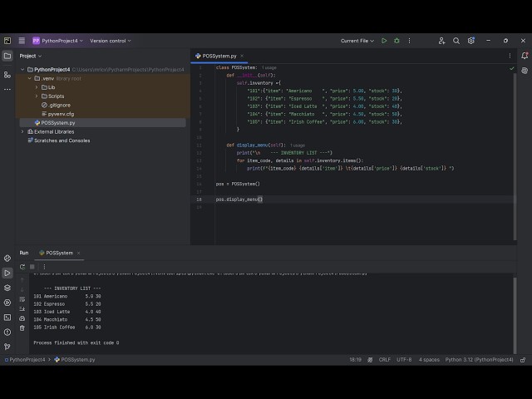
Task: Click the 18:19 caret position in status bar
Action: tap(355, 360)
